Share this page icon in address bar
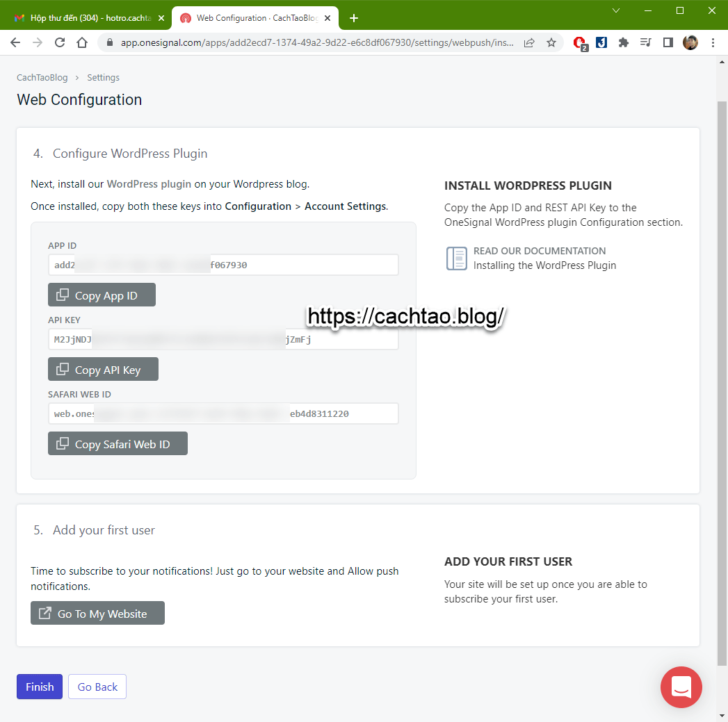The height and width of the screenshot is (722, 728). (529, 42)
